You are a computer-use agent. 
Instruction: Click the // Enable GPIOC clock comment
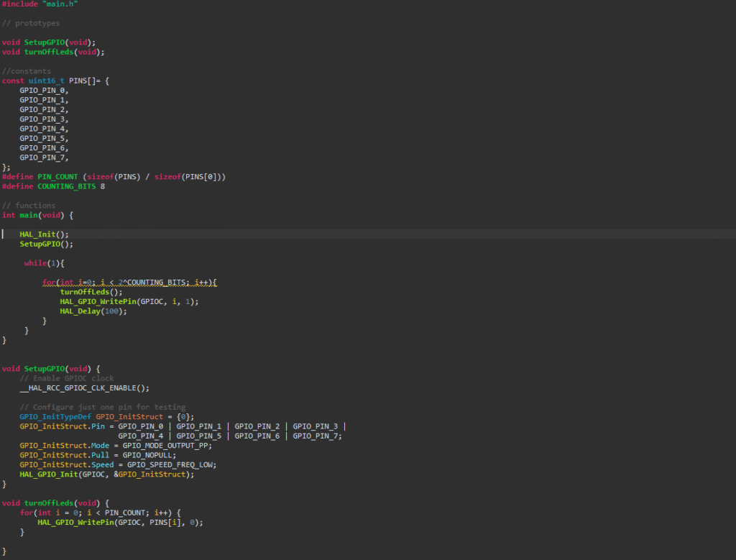[x=67, y=378]
